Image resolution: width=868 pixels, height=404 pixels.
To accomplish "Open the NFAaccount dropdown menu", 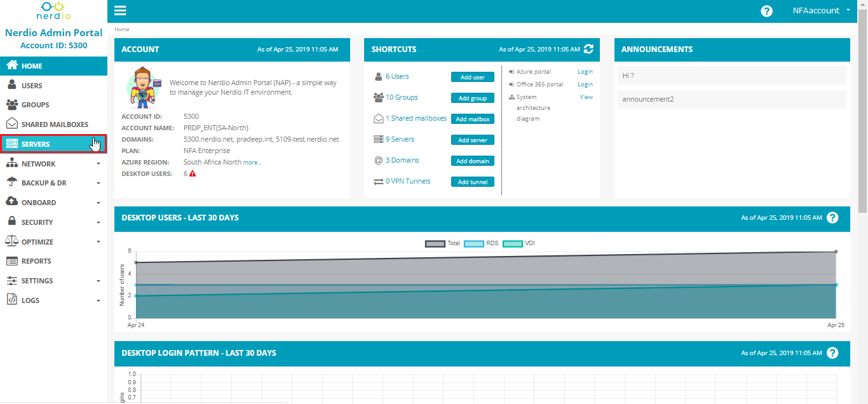I will (x=822, y=11).
